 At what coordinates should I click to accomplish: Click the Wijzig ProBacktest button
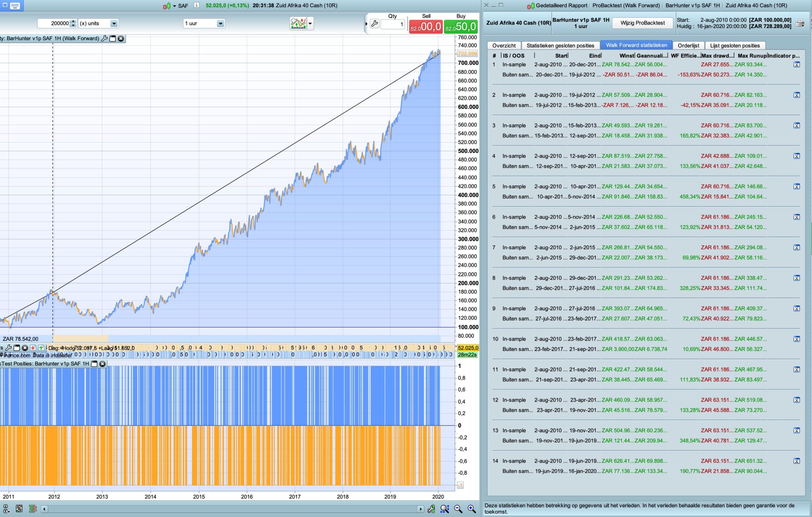coord(642,23)
